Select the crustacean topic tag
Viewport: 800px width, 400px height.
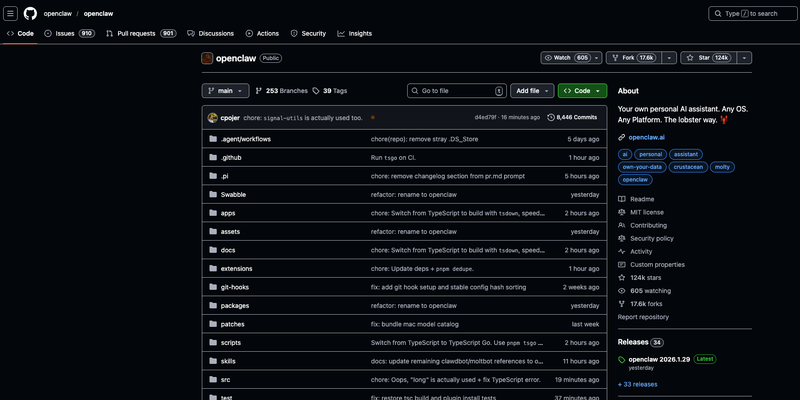tap(688, 167)
